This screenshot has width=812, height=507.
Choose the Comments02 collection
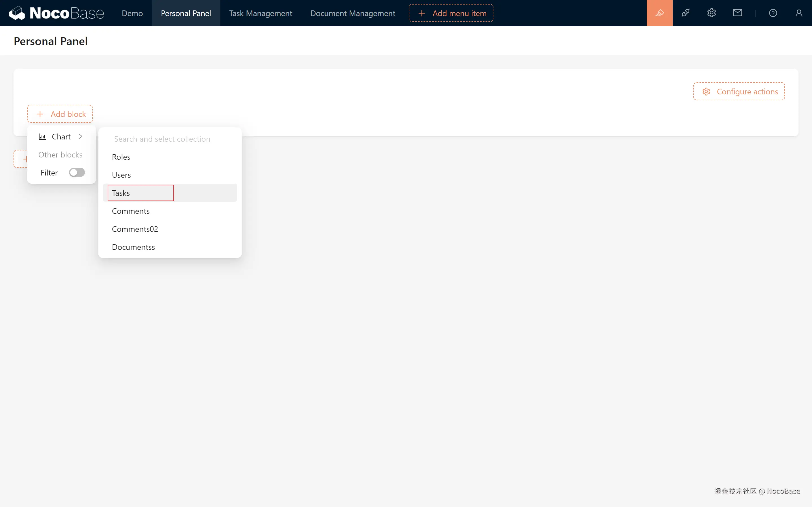point(135,229)
